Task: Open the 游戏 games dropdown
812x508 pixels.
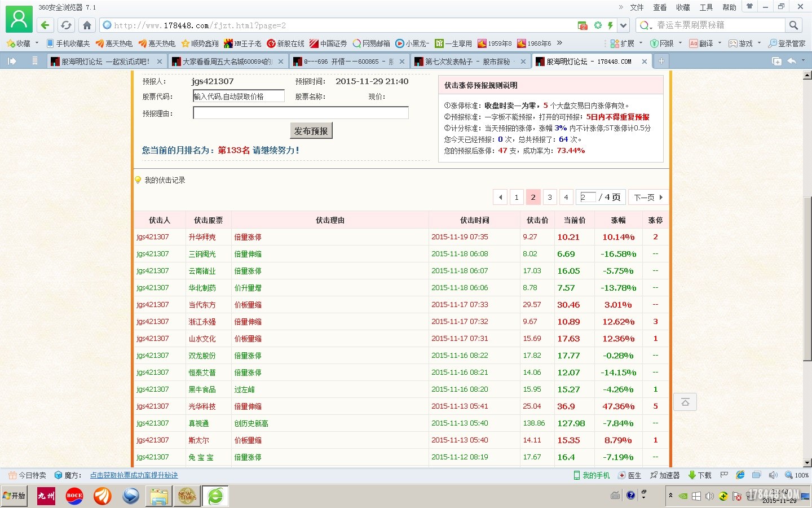Action: [744, 43]
